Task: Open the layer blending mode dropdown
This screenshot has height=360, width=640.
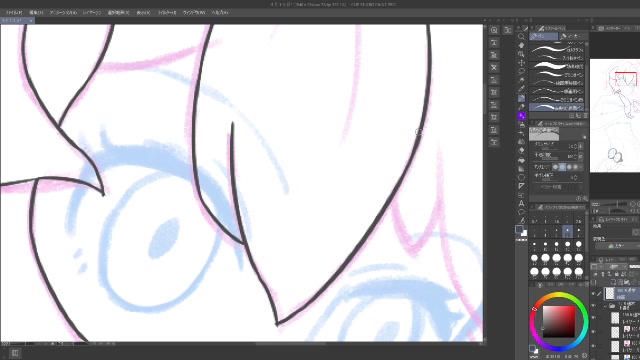Action: pyautogui.click(x=615, y=267)
